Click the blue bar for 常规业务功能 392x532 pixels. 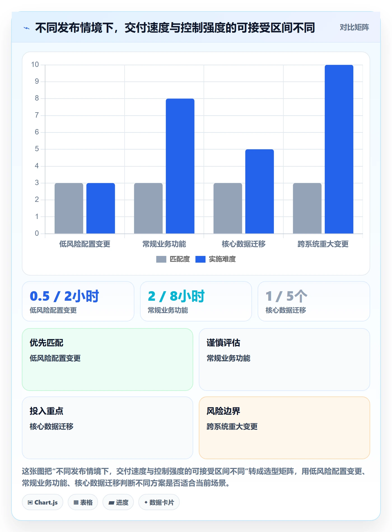180,166
